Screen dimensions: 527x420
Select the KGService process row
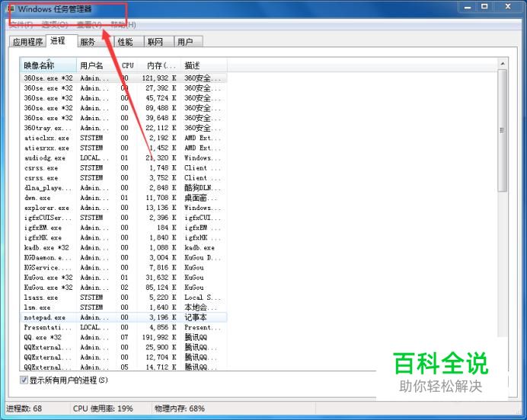point(123,267)
